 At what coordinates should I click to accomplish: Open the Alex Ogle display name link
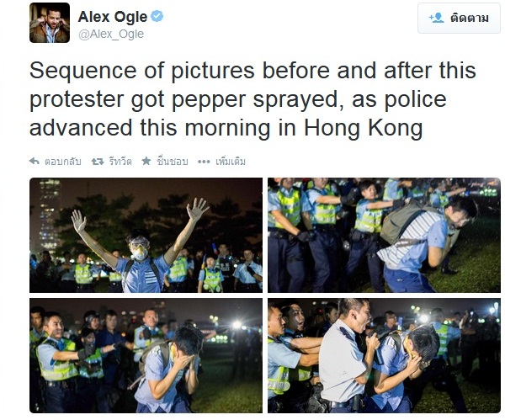pos(113,17)
